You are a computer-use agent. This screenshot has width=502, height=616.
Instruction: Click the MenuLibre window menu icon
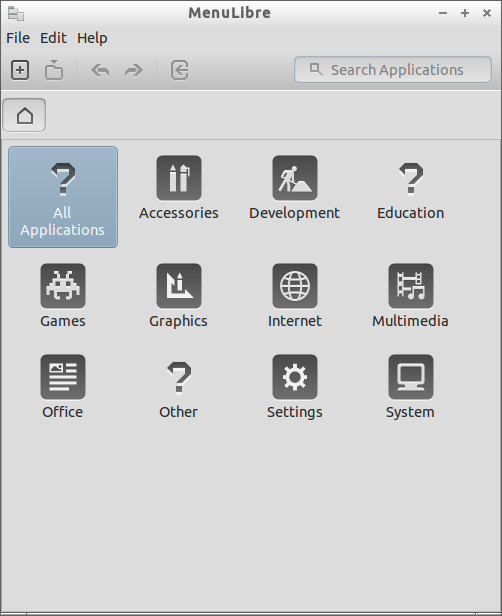16,13
